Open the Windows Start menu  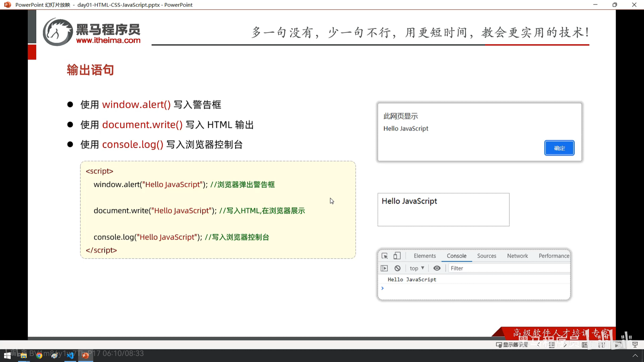click(x=8, y=355)
